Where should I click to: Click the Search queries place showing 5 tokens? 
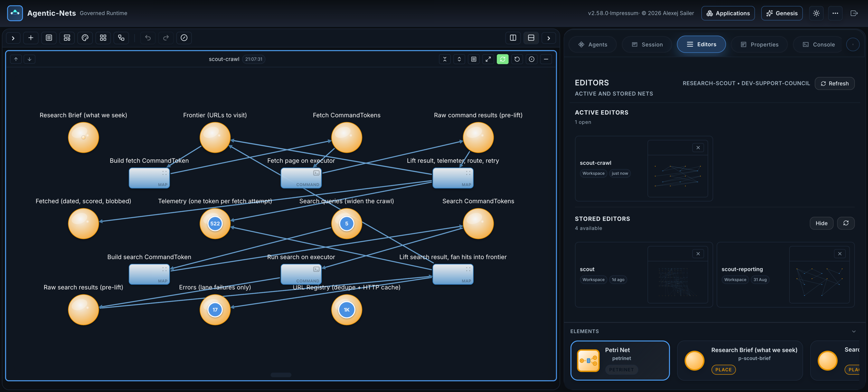[347, 224]
